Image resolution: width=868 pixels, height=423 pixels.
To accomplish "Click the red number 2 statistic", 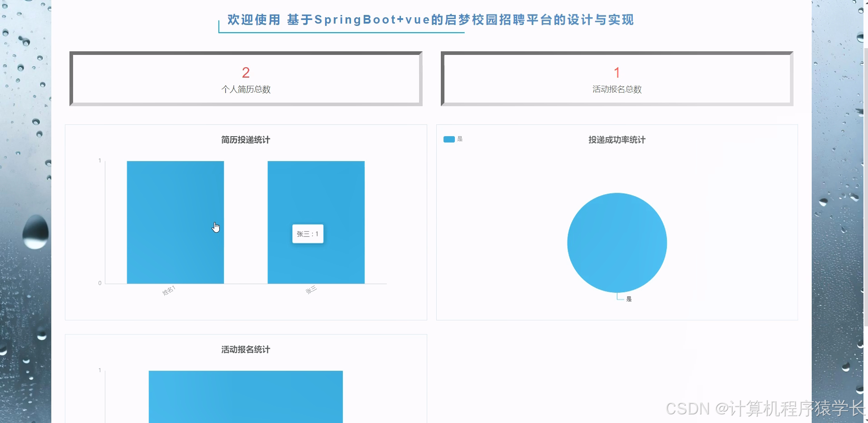I will pos(246,72).
